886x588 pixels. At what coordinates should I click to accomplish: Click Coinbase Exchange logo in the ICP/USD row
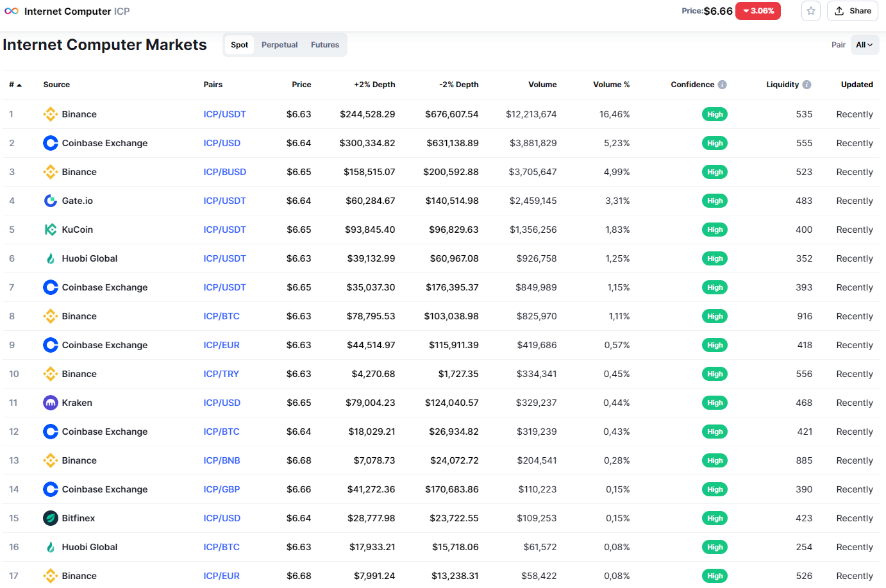[x=51, y=143]
